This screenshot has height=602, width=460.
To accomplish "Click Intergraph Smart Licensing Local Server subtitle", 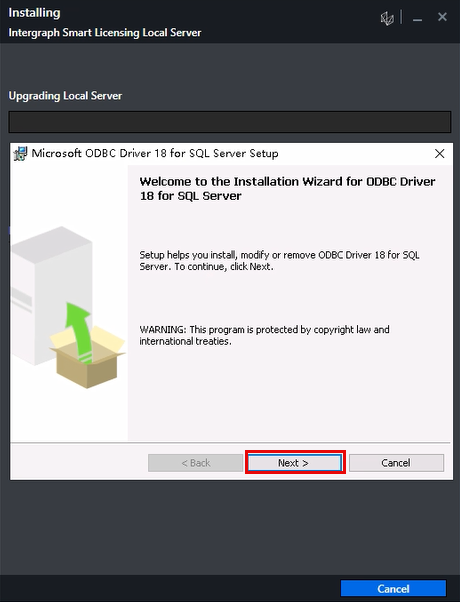I will 105,33.
